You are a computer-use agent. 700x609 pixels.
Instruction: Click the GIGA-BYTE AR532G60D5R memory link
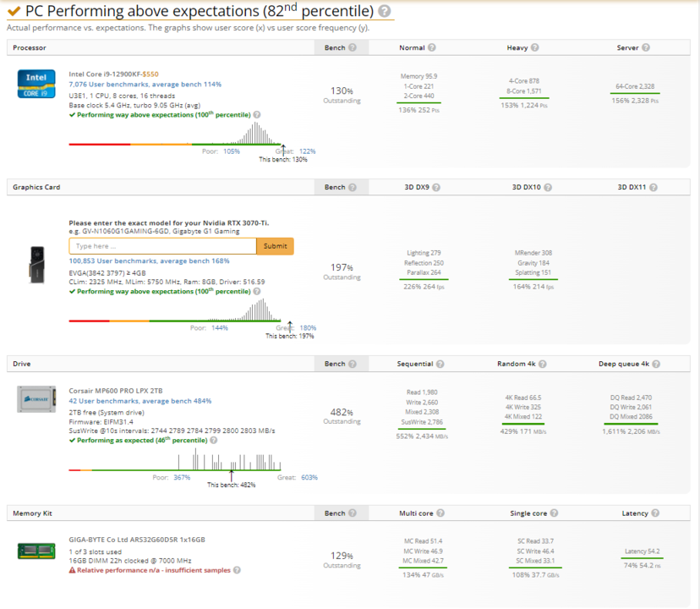tap(137, 540)
